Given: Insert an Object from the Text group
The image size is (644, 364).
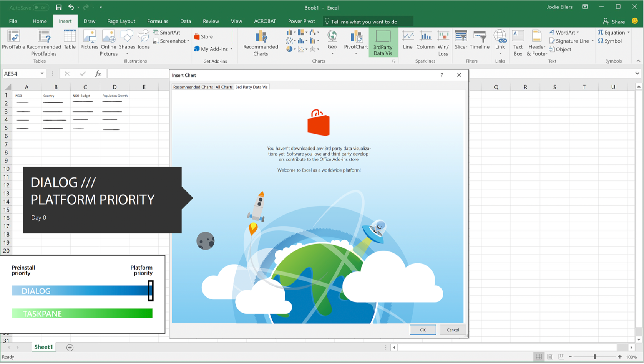Looking at the screenshot, I should coord(560,50).
